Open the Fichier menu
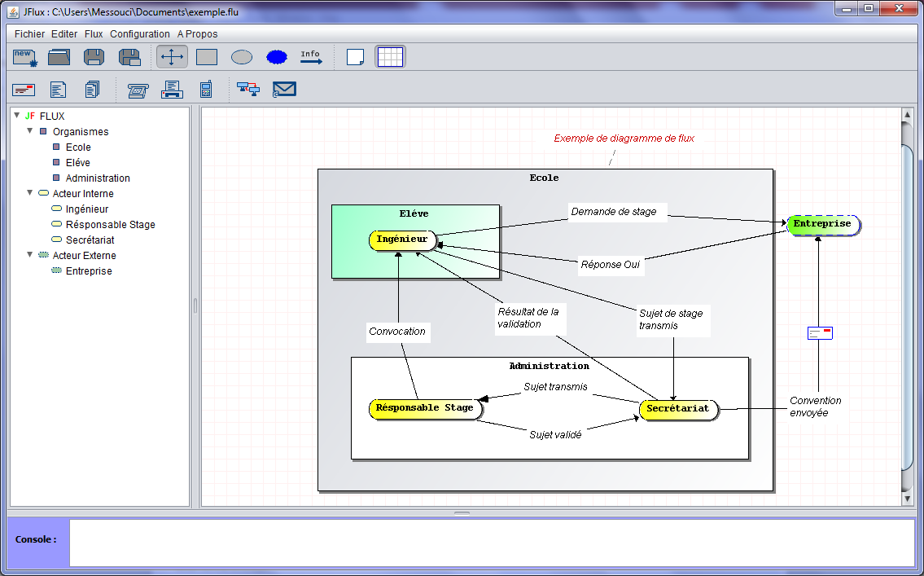Viewport: 924px width, 576px height. click(29, 34)
